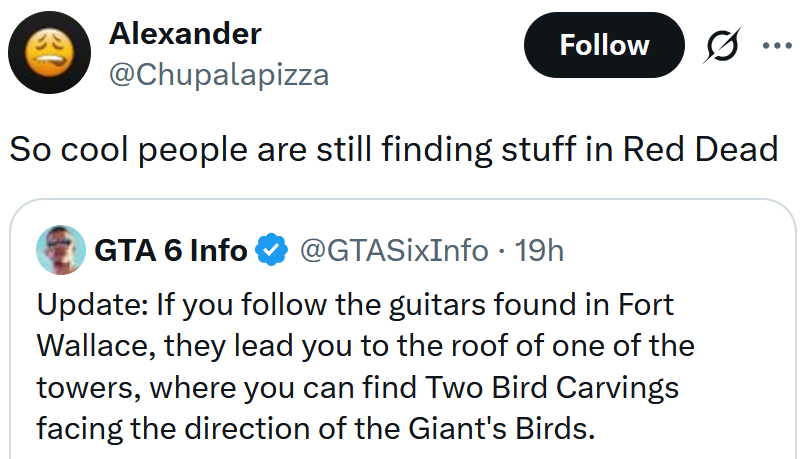The width and height of the screenshot is (806, 459).
Task: Follow the Alexander account
Action: [x=603, y=46]
